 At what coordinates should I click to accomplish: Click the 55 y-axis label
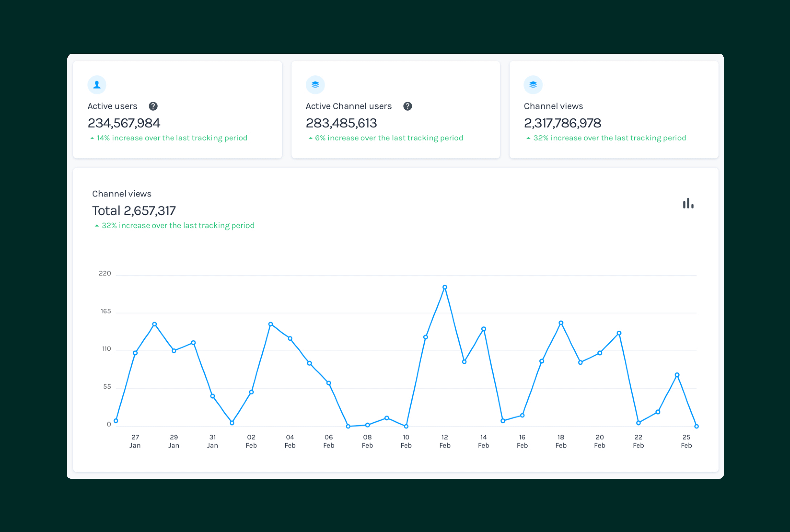[x=107, y=387]
